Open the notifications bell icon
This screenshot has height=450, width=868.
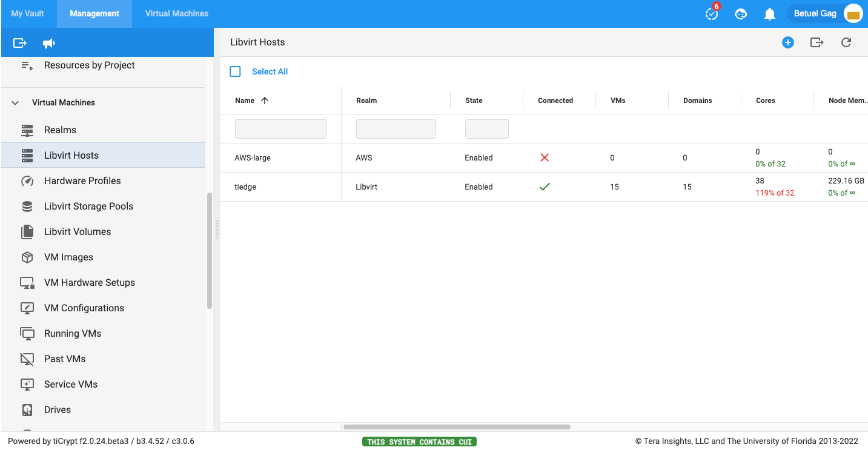[x=769, y=14]
